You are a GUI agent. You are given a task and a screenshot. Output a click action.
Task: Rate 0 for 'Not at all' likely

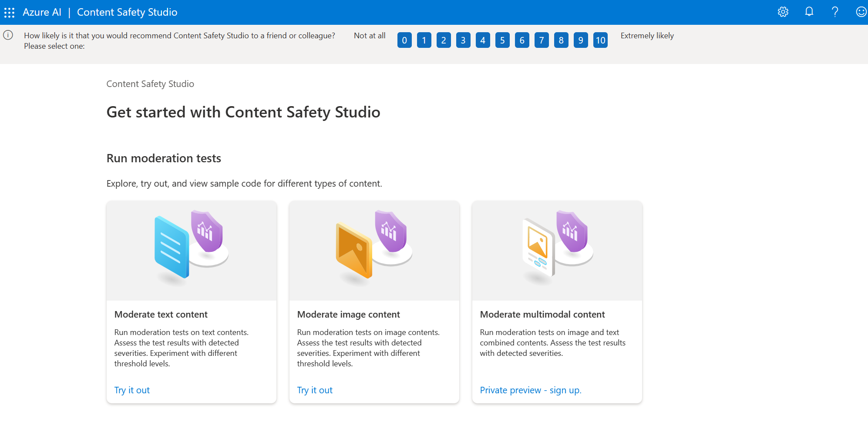click(x=404, y=40)
